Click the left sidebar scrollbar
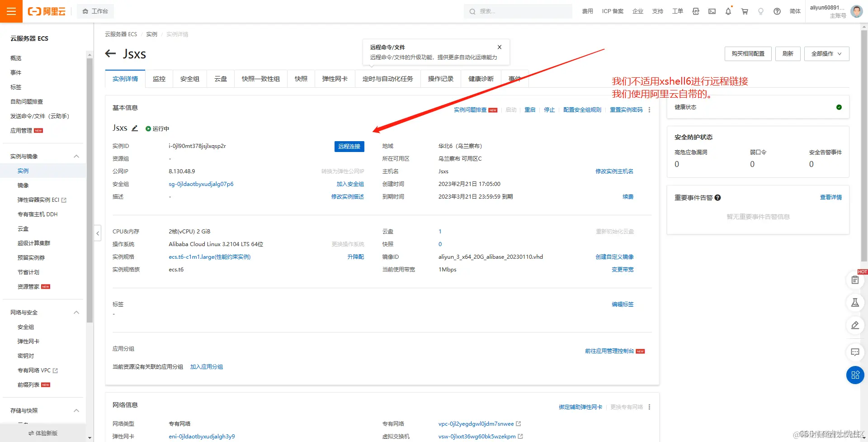 tap(90, 190)
